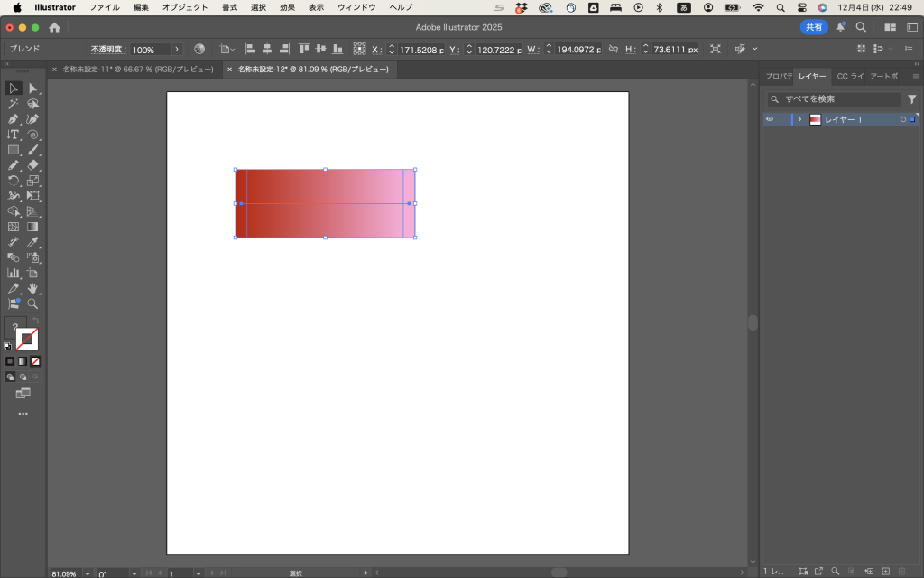Select the Rectangle tool
This screenshot has width=924, height=578.
coord(14,150)
